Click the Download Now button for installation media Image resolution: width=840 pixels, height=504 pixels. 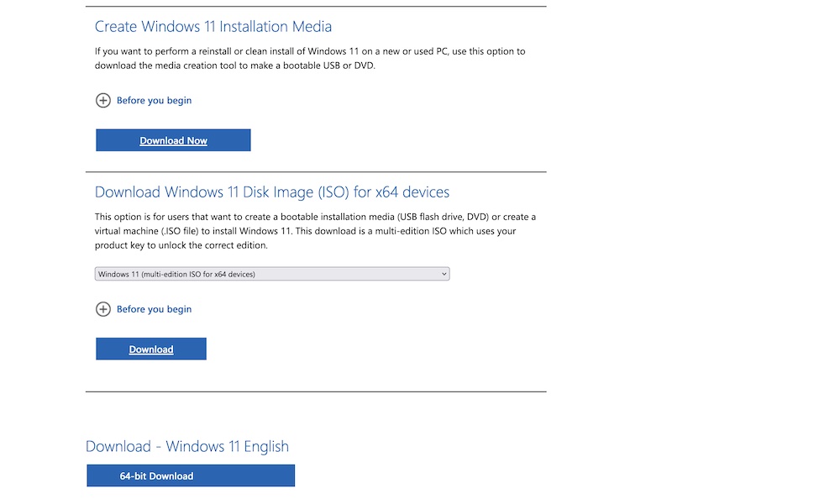click(173, 140)
